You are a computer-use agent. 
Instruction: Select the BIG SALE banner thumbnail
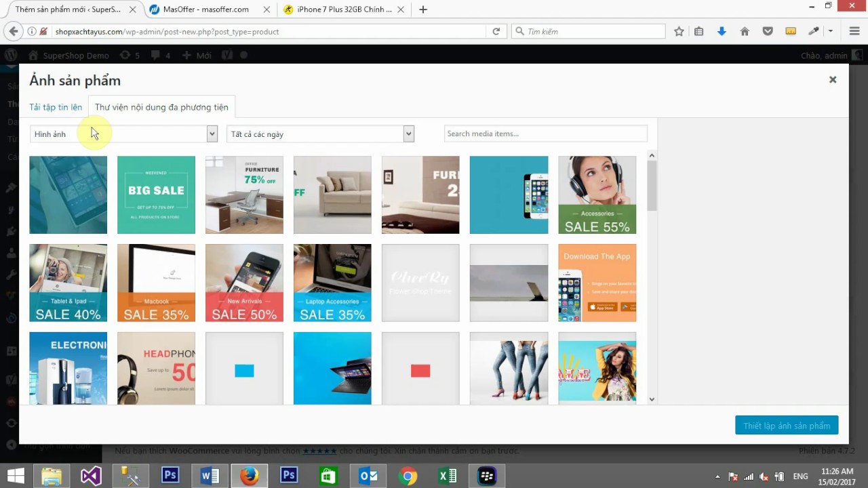(x=156, y=195)
